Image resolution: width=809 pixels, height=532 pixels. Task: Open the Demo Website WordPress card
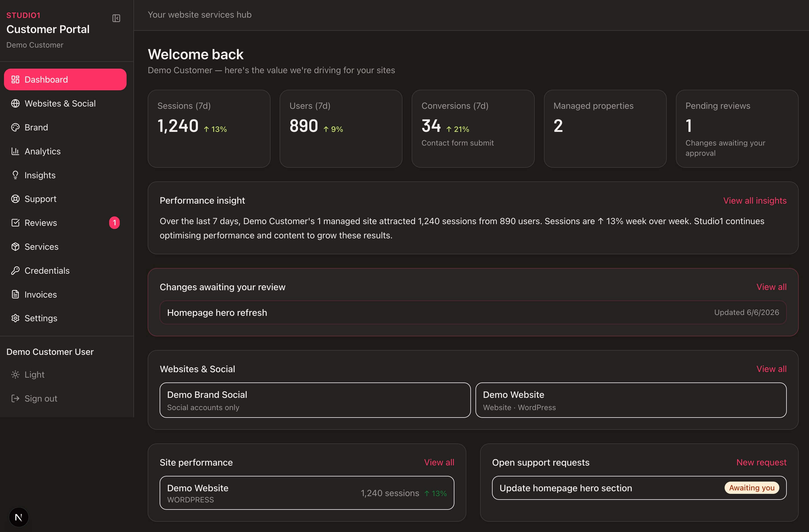pos(631,400)
